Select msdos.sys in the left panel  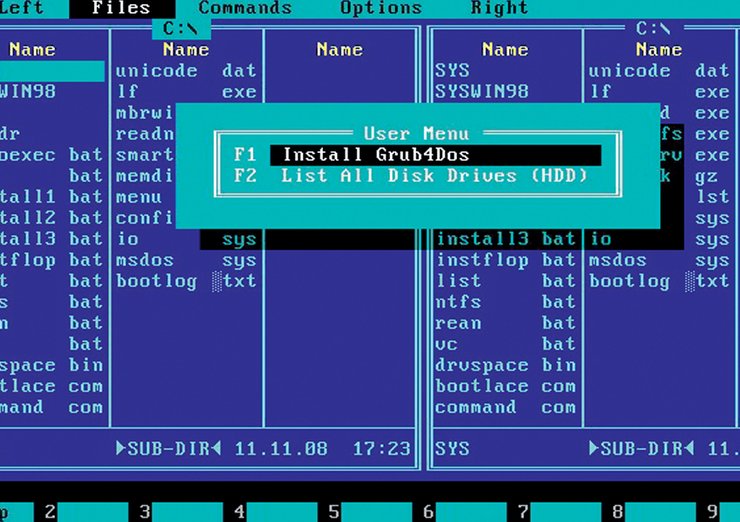point(185,260)
